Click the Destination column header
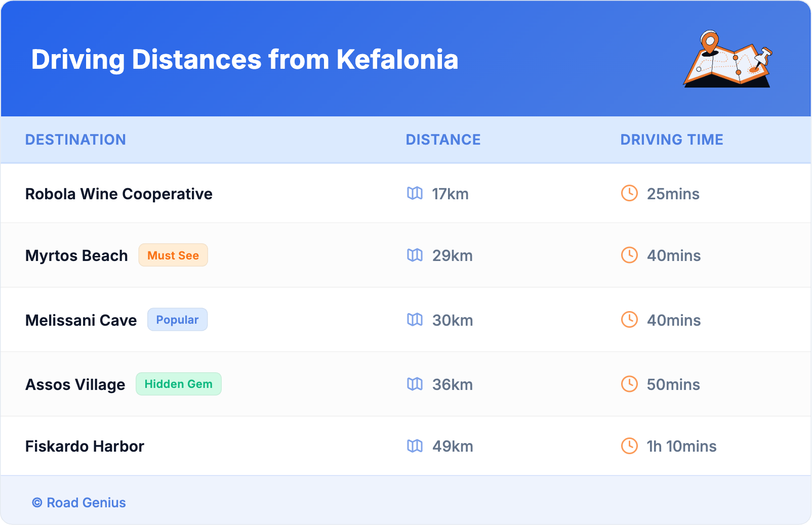Screen dimensions: 812x525 [75, 140]
